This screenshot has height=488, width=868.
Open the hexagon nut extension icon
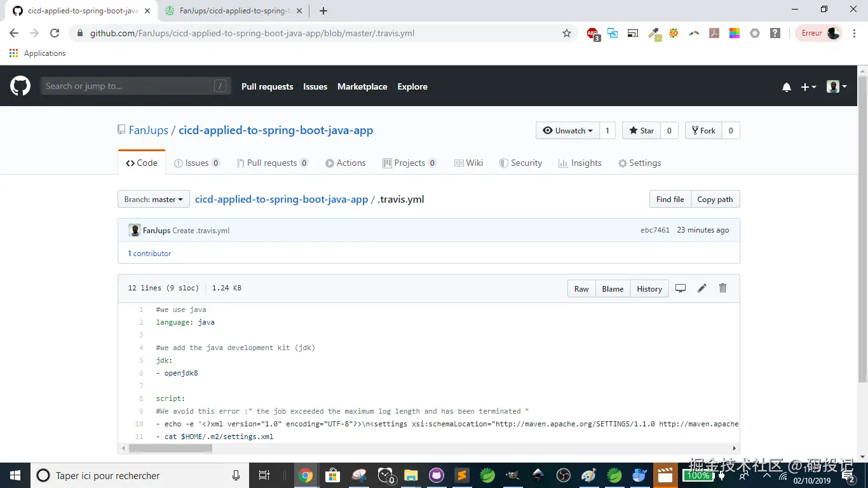[x=755, y=33]
